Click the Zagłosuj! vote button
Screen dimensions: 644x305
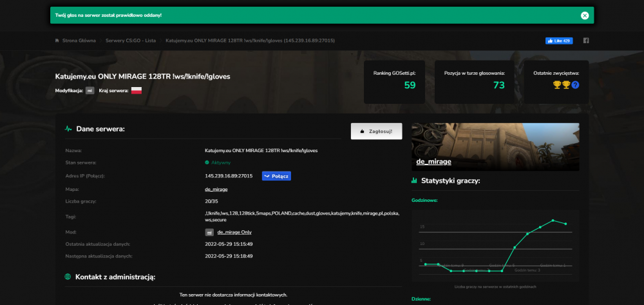tap(376, 131)
